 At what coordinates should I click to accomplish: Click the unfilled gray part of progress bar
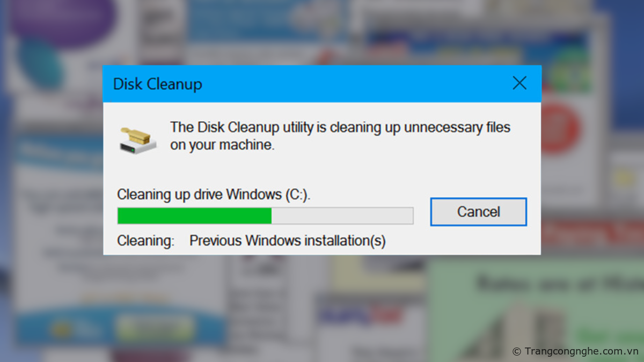(342, 216)
